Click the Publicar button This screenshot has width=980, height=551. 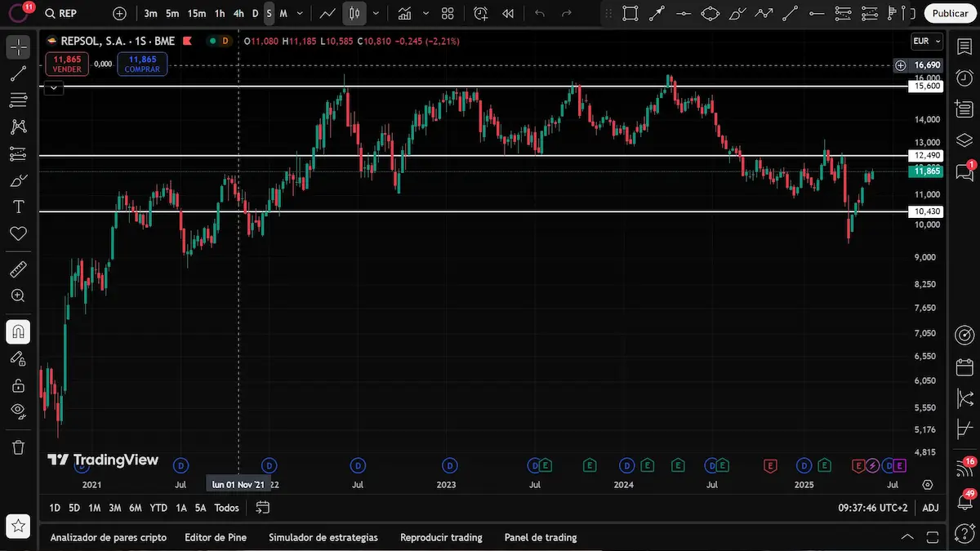point(950,13)
